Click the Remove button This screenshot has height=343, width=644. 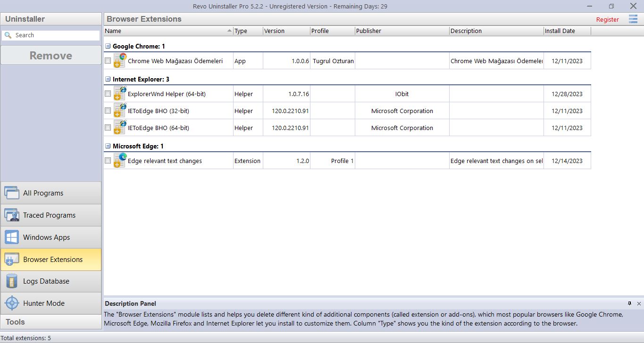[51, 56]
